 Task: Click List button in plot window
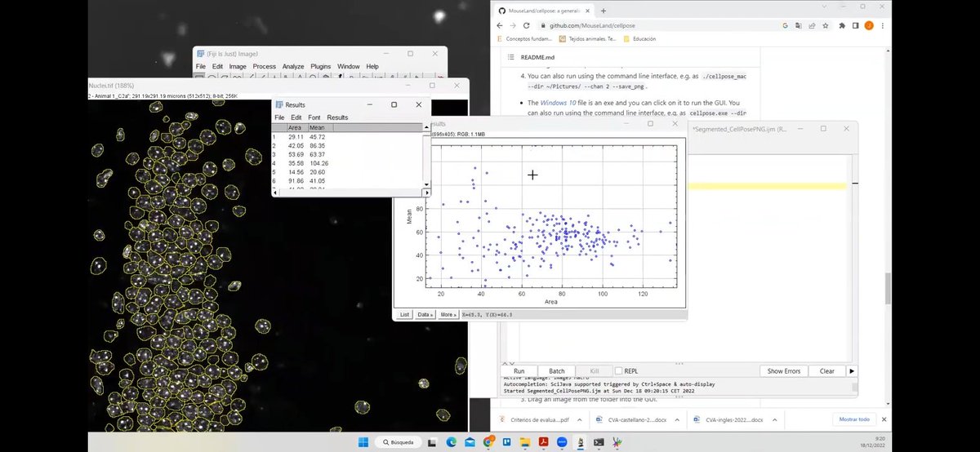click(404, 314)
